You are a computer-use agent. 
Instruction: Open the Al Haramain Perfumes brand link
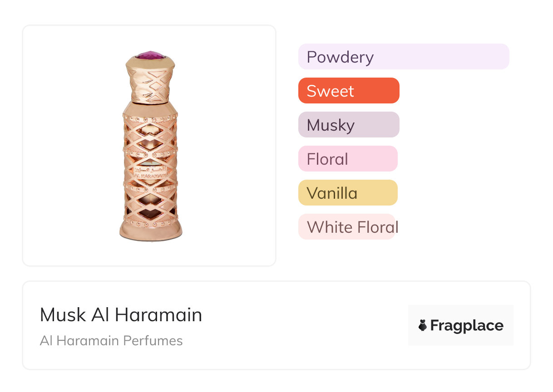point(111,341)
